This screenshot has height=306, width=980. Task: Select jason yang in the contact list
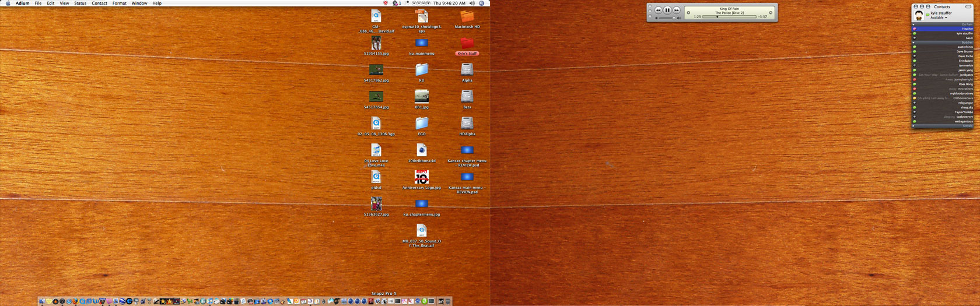pos(943,70)
